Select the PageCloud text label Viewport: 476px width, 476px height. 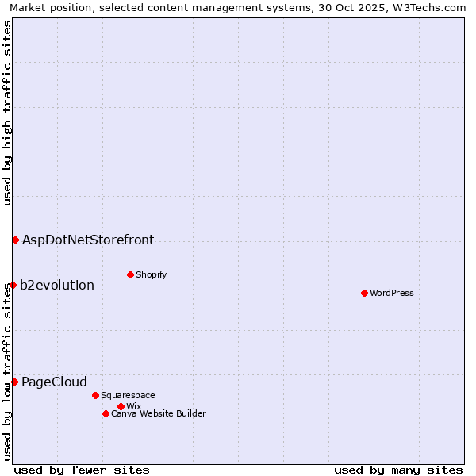point(54,382)
